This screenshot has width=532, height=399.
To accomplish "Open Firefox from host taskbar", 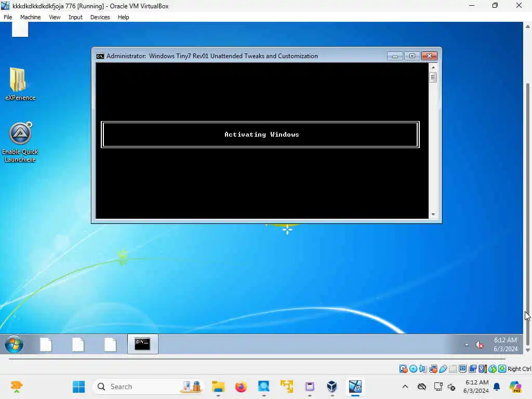I will coord(241,387).
